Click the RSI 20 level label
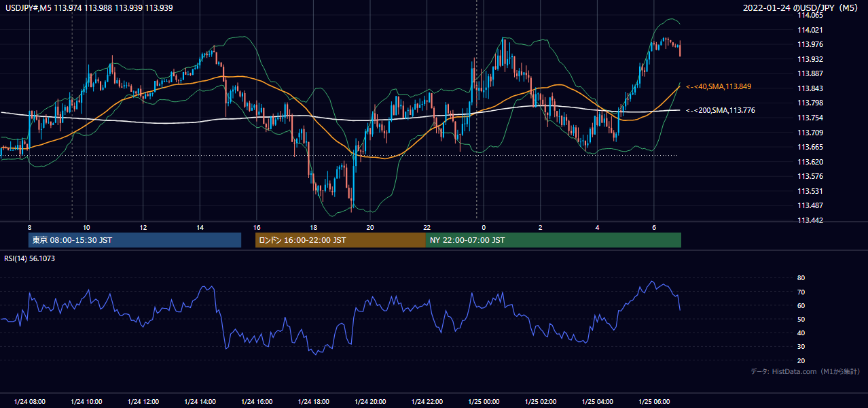868x408 pixels. 801,360
